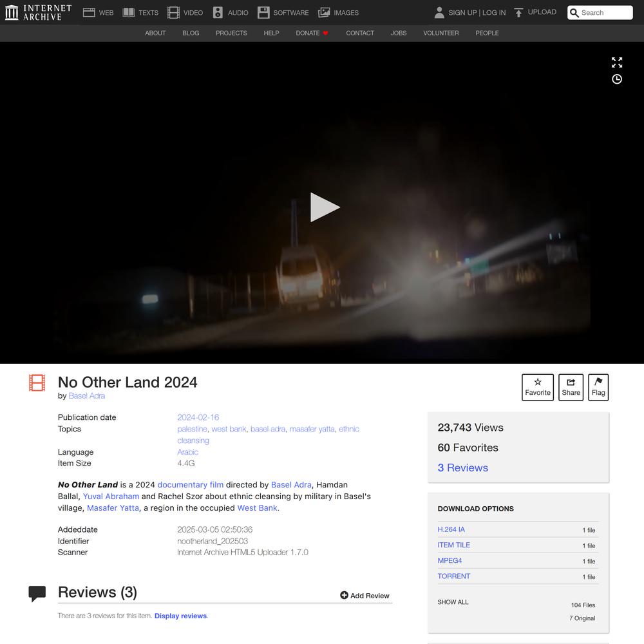Open the DONATE menu item
This screenshot has width=644, height=644.
[x=312, y=33]
